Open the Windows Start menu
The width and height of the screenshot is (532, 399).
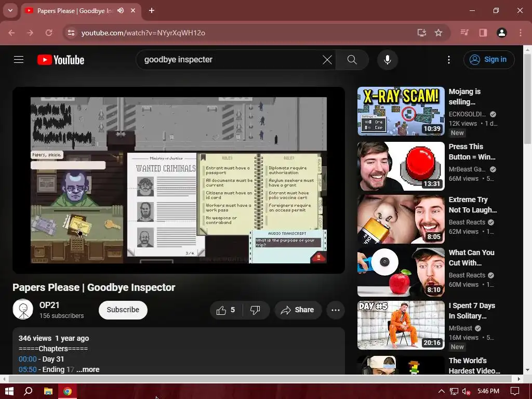[9, 391]
